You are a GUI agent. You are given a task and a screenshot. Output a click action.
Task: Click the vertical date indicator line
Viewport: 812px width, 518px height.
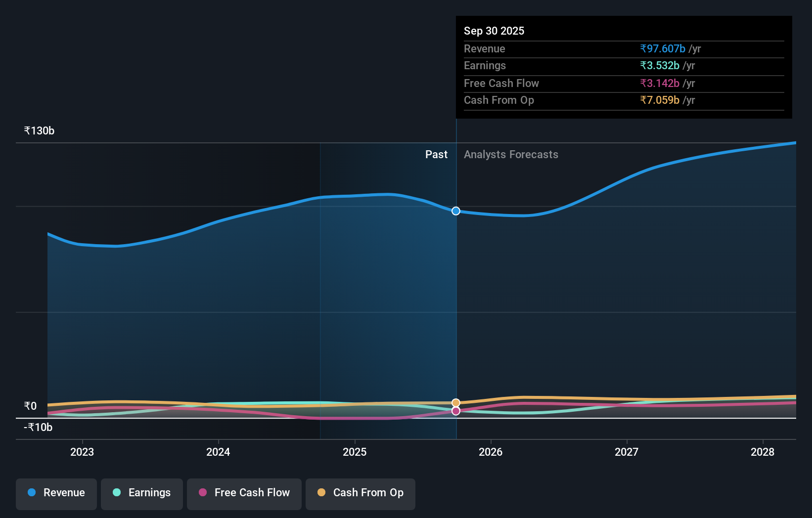point(455,297)
